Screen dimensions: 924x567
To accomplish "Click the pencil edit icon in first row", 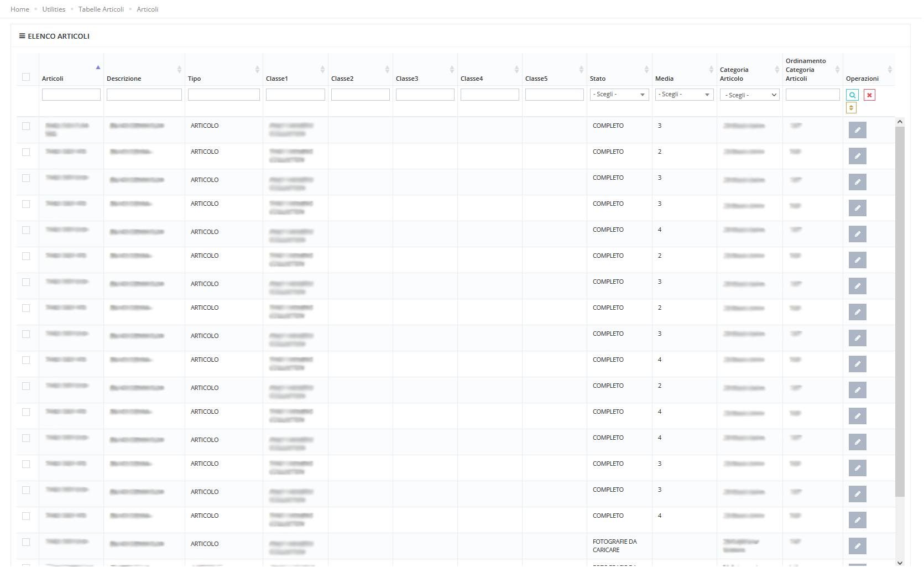I will click(x=857, y=130).
